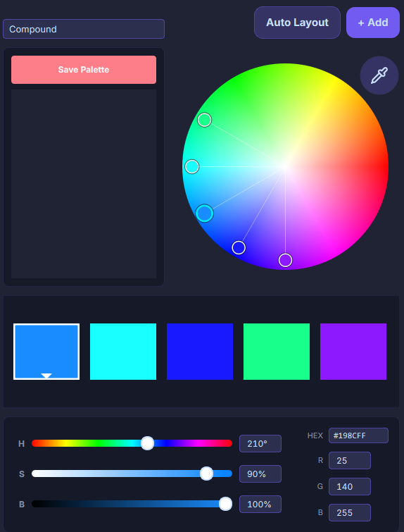The width and height of the screenshot is (404, 532).
Task: Click the blue channel field showing 255
Action: coord(350,513)
